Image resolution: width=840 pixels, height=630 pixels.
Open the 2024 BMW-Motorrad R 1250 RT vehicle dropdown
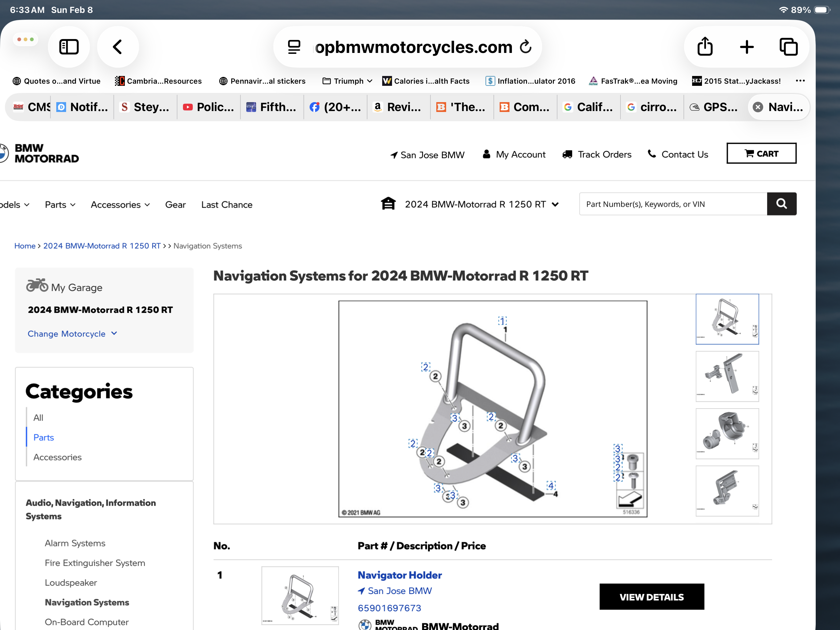481,204
